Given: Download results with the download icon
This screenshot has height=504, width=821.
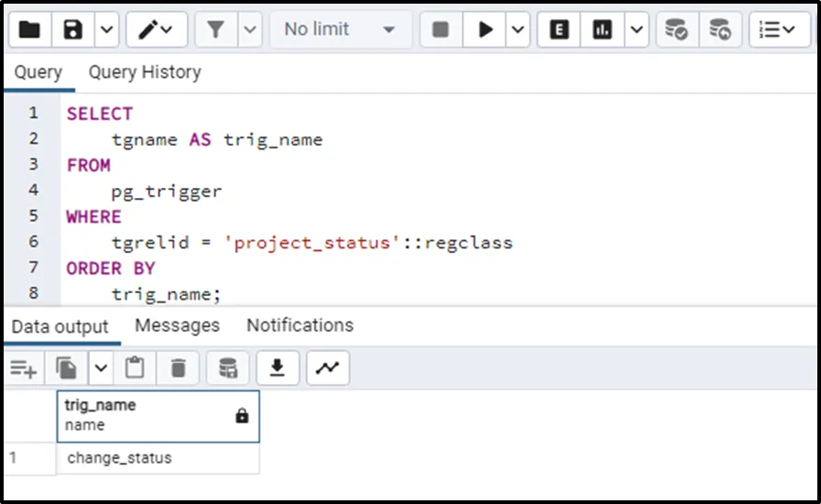Looking at the screenshot, I should click(277, 368).
